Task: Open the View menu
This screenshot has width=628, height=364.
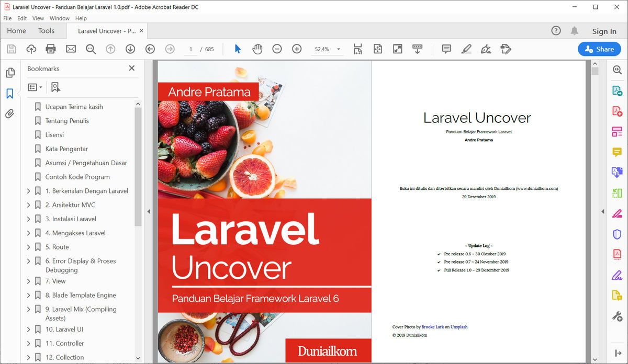Action: coord(38,18)
